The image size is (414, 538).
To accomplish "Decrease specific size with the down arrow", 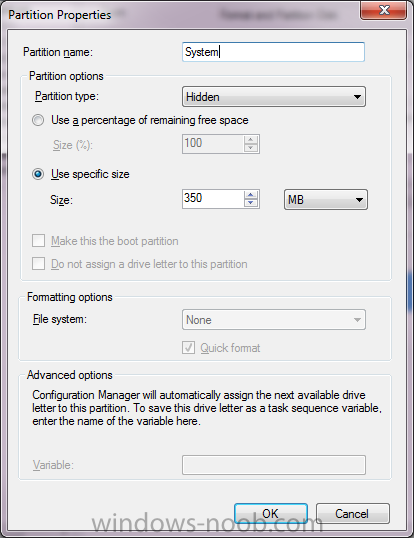I will pos(250,203).
